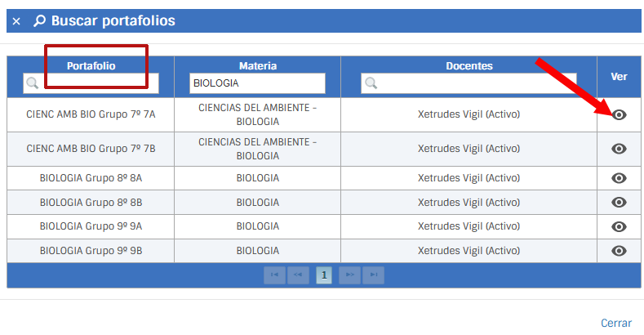Jump to last page of results

tap(373, 275)
